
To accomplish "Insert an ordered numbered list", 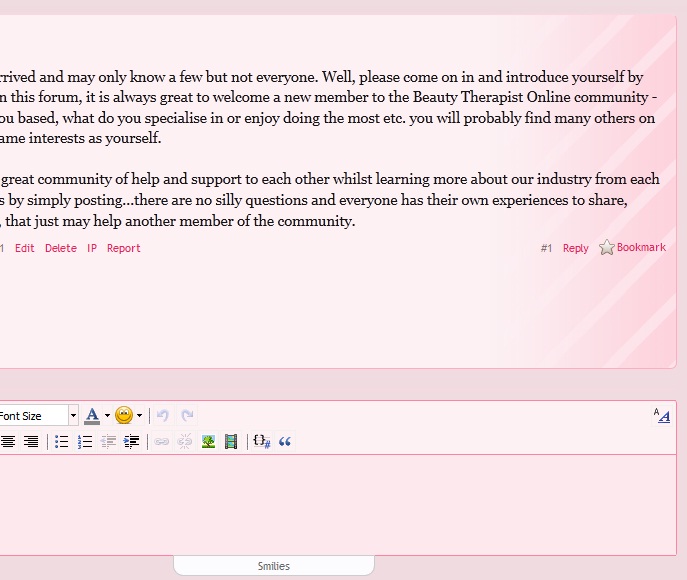I will [x=85, y=442].
